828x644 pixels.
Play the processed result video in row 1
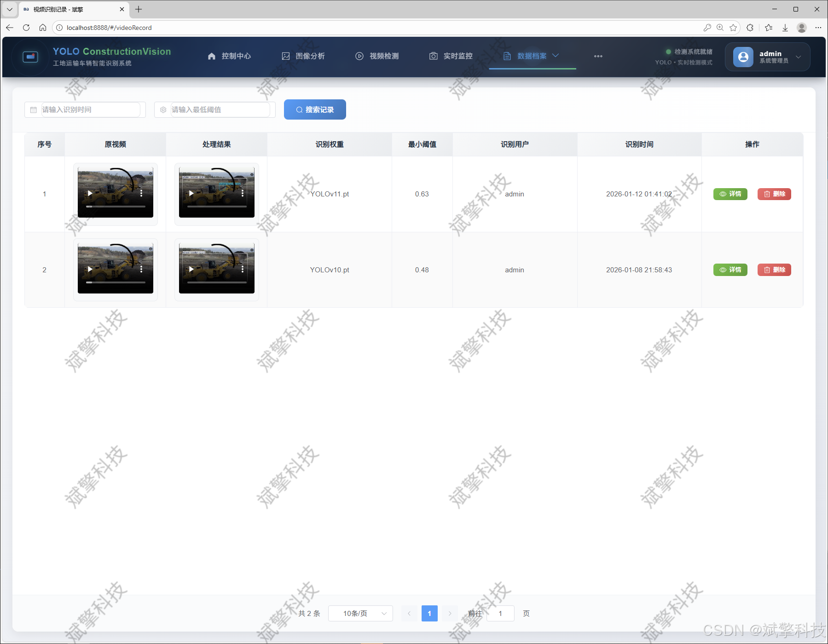191,193
